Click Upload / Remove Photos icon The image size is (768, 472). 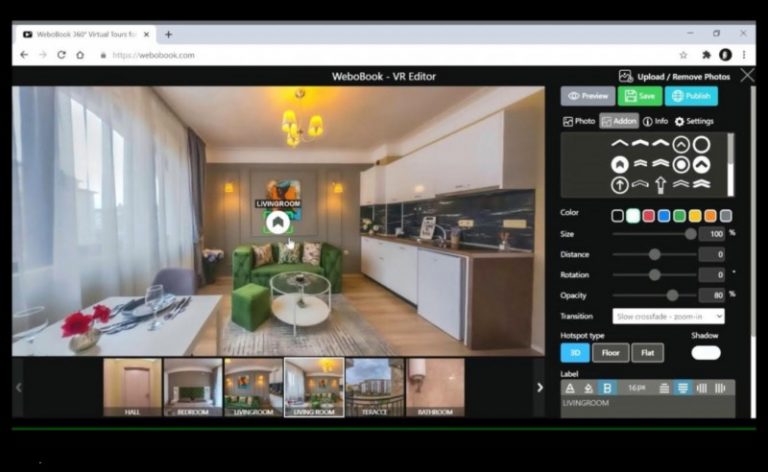click(x=625, y=76)
